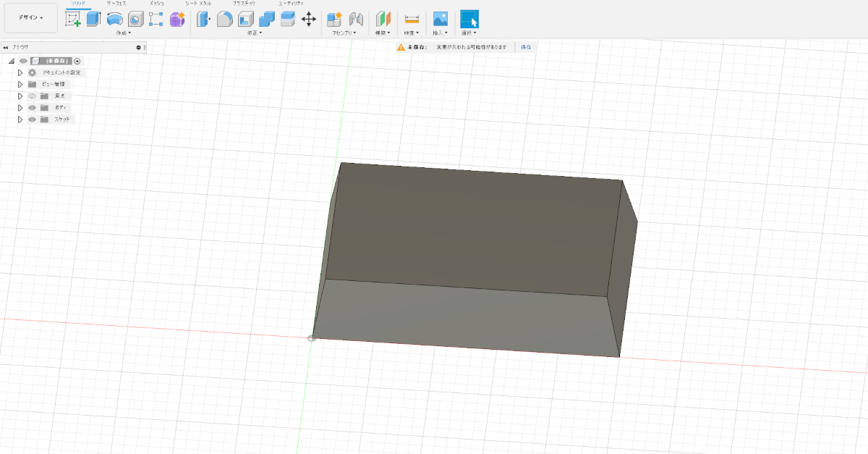Select the (未保存) root component label
868x454 pixels.
56,61
